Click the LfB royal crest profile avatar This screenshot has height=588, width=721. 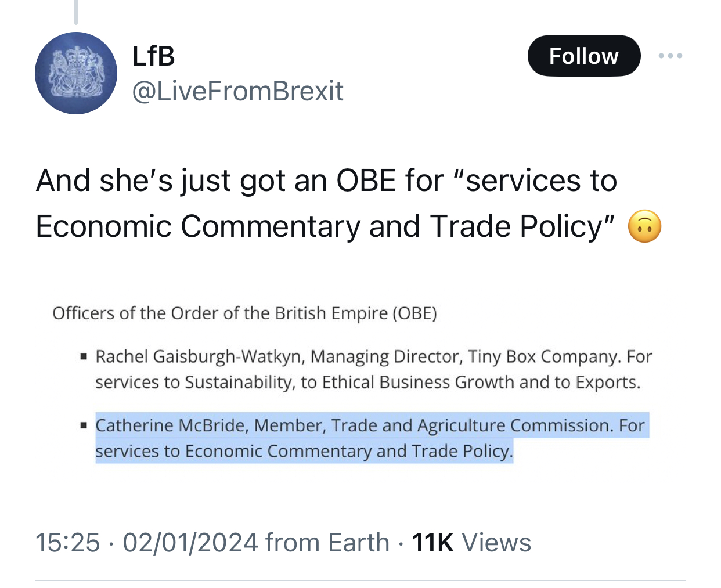76,73
